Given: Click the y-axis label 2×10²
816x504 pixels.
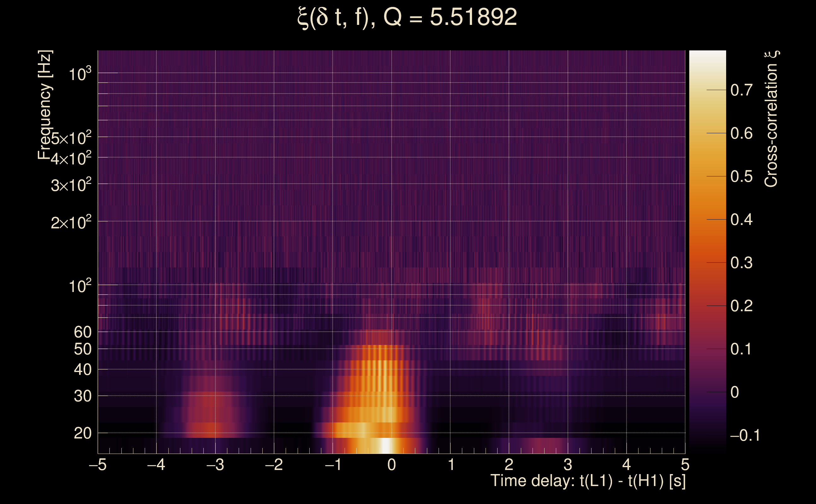Looking at the screenshot, I should pos(71,222).
